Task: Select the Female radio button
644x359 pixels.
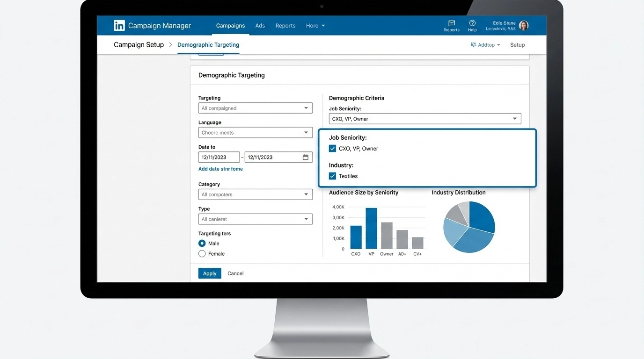Action: pyautogui.click(x=202, y=253)
